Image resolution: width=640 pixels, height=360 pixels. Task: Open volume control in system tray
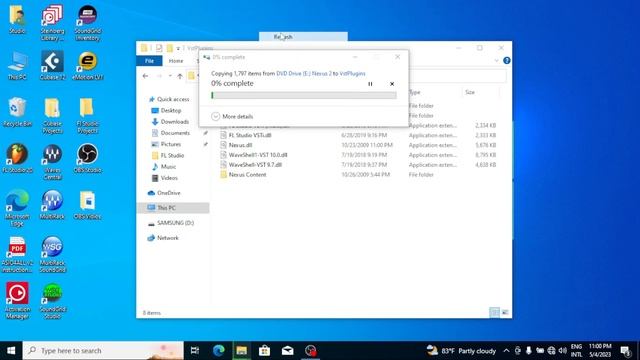tap(563, 351)
